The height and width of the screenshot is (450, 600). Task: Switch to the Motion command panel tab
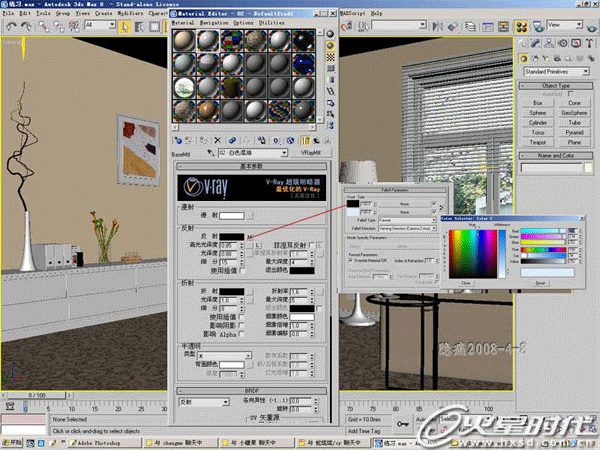coord(563,43)
